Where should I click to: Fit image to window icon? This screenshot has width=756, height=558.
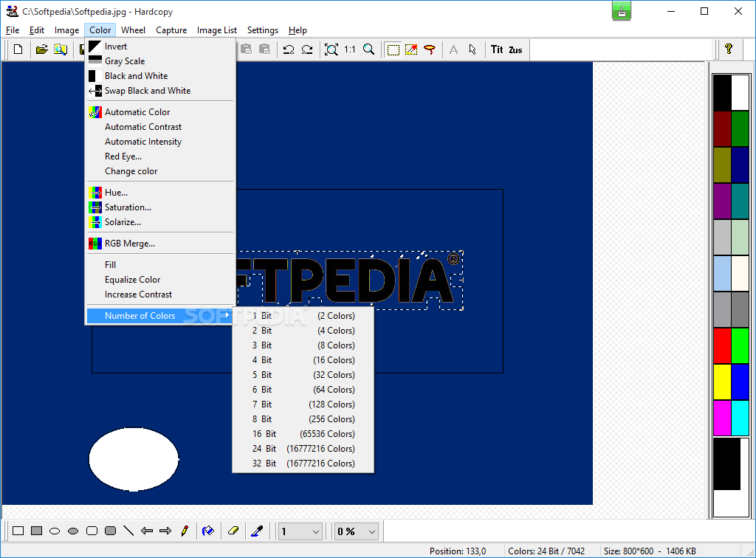tap(331, 49)
